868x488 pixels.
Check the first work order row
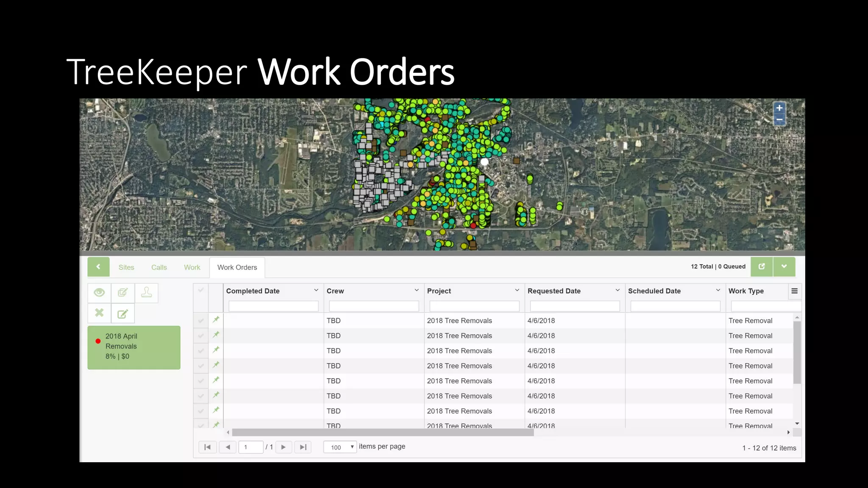coord(201,321)
